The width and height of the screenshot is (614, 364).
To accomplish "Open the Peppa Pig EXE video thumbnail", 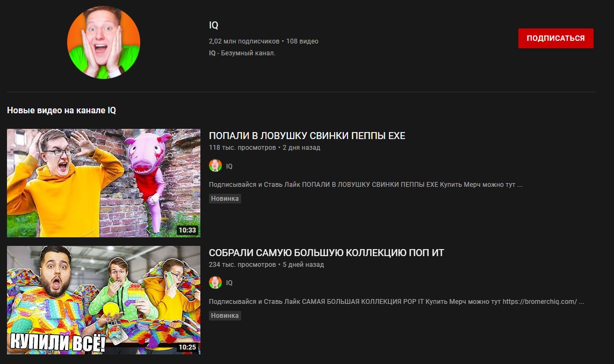I will click(104, 183).
